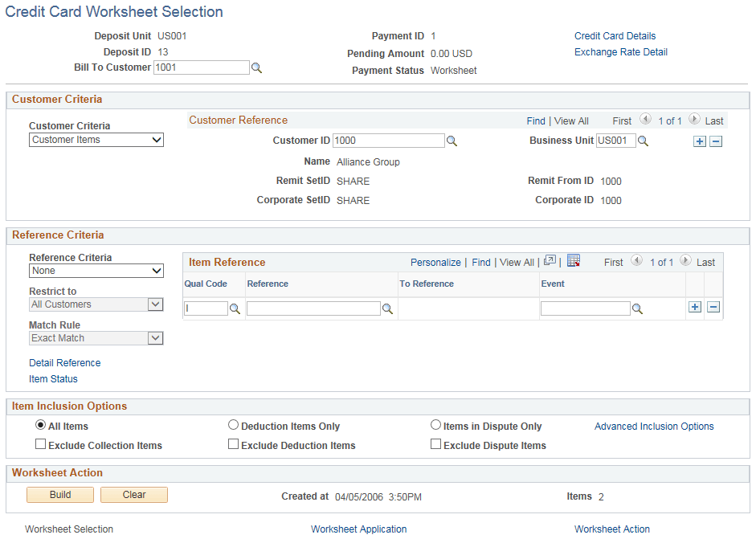This screenshot has width=756, height=539.
Task: Check Exclude Dispute Items
Action: (435, 444)
